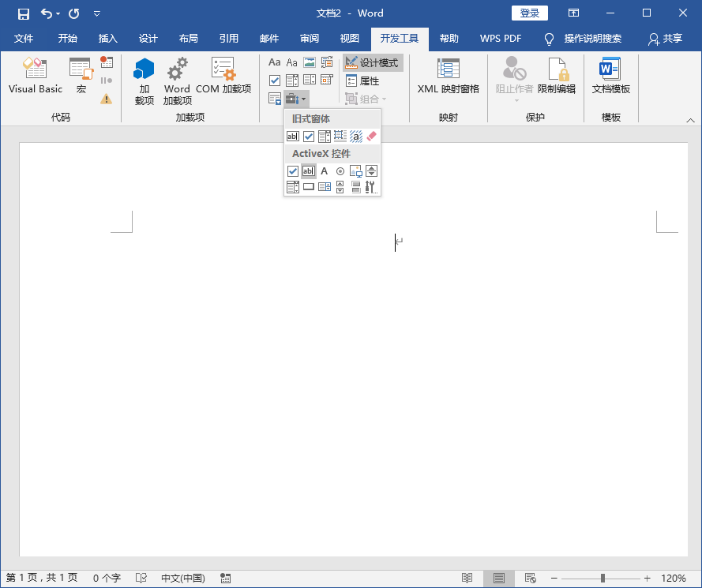702x588 pixels.
Task: Expand the undo history dropdown arrow
Action: pos(58,14)
